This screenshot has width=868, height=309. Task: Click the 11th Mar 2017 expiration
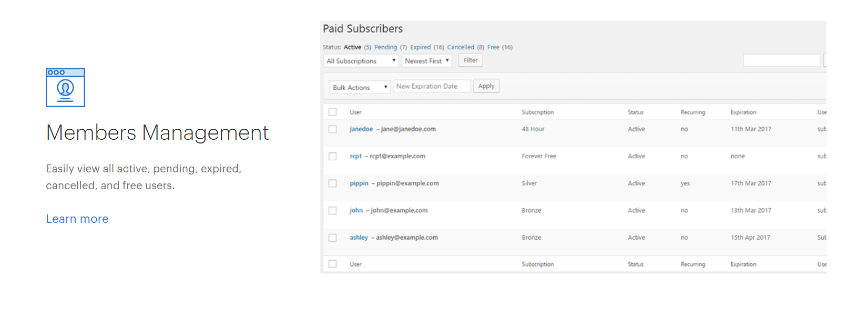[751, 129]
